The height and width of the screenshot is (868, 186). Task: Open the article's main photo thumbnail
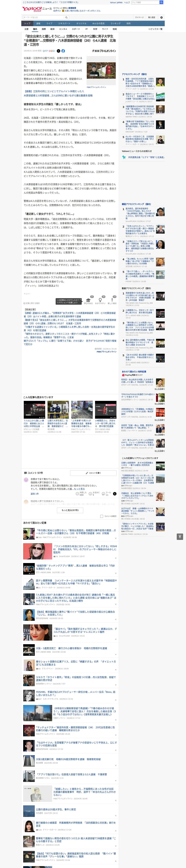(x=101, y=70)
